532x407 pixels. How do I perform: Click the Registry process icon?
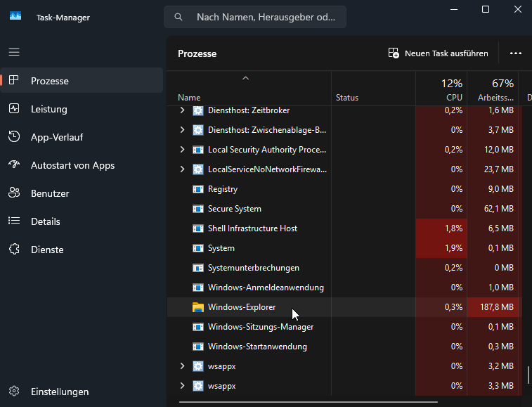197,189
